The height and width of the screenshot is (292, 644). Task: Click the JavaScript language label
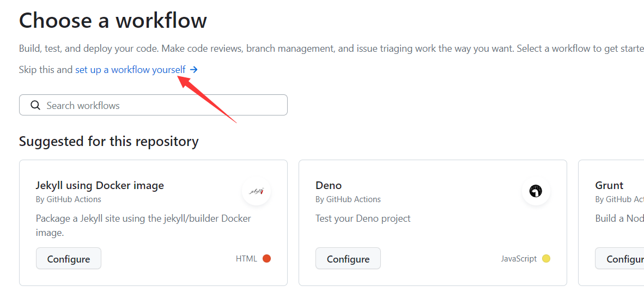point(519,259)
